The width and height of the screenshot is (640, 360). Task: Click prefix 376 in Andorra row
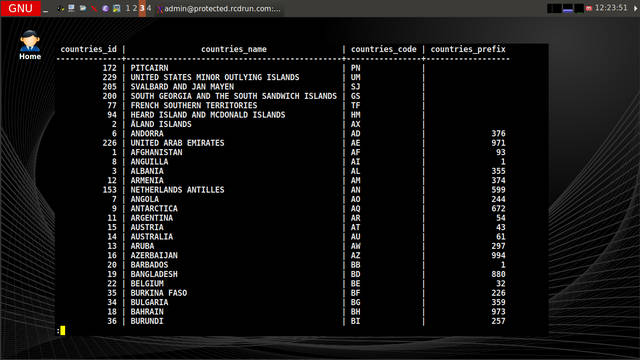pos(498,134)
